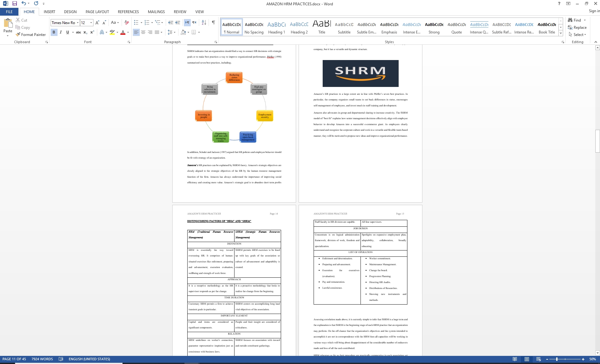Open the font size dropdown

91,23
